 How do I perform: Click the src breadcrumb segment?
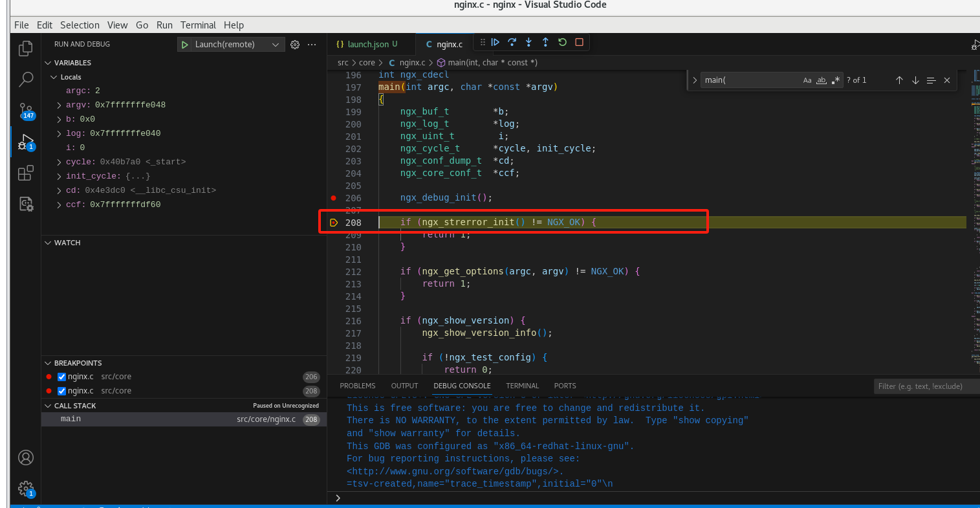[343, 63]
